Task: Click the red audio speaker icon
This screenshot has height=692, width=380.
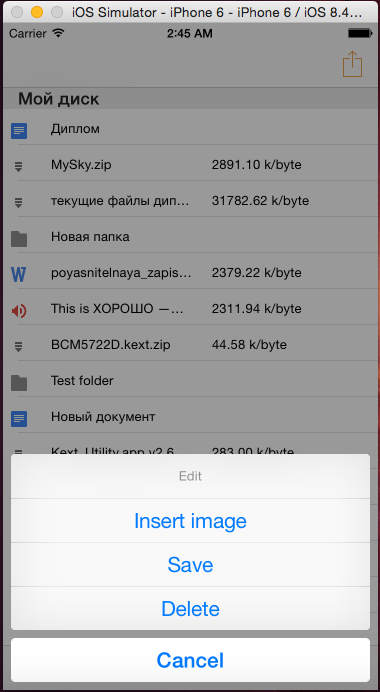Action: pos(19,311)
